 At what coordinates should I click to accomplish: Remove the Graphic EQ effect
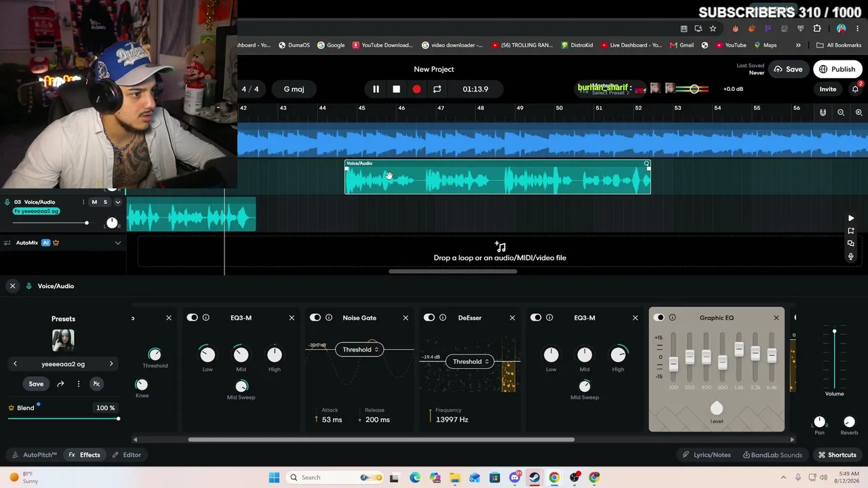776,317
